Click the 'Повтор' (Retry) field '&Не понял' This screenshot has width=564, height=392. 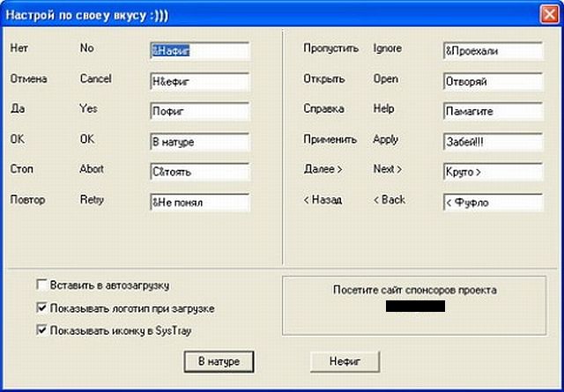pyautogui.click(x=199, y=203)
